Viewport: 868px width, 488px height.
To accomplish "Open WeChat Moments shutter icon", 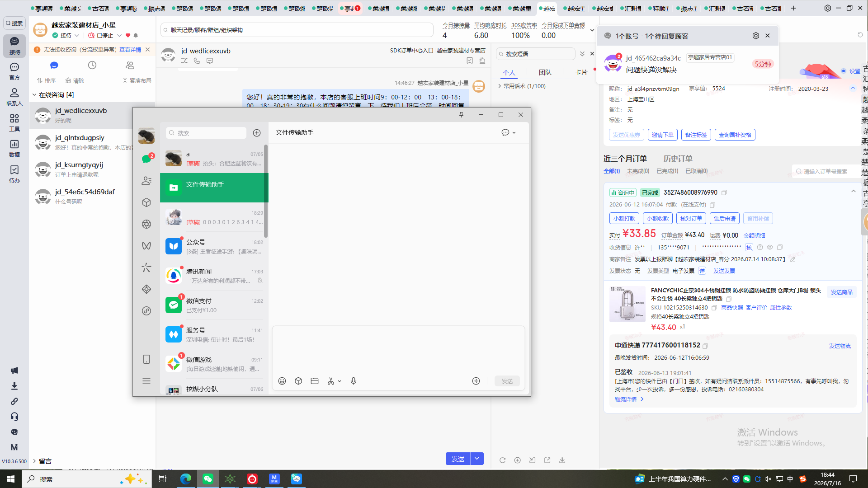I will tap(146, 224).
